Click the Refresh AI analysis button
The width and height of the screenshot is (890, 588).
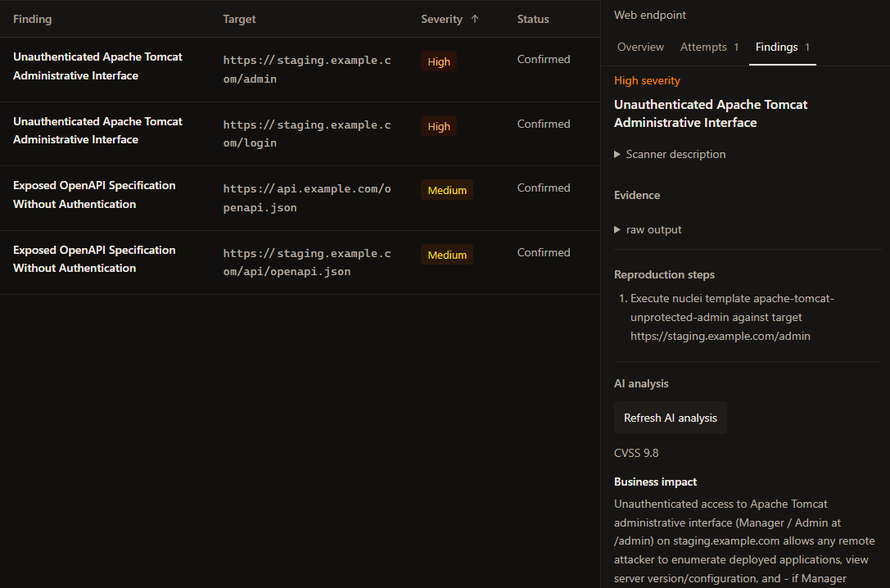671,418
